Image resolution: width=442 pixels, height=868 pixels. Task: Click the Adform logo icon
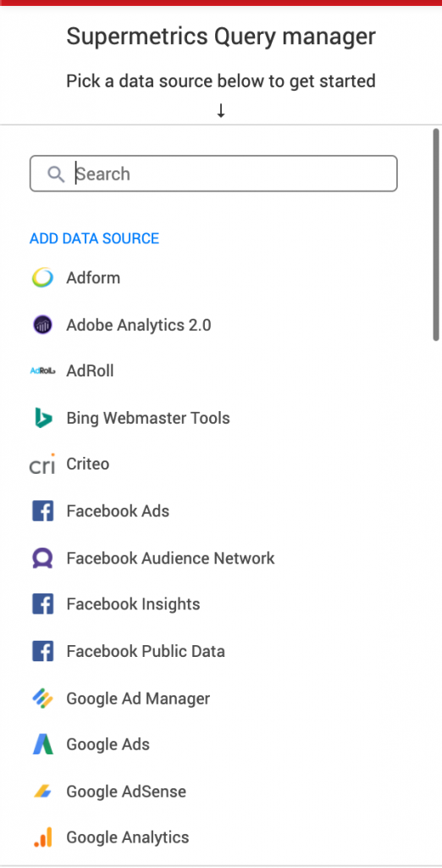(x=42, y=277)
